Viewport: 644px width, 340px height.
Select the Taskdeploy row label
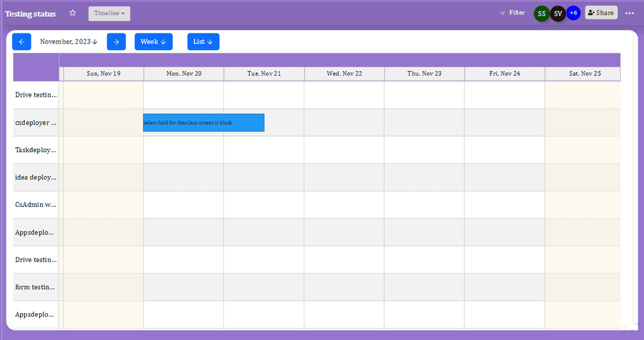point(36,150)
